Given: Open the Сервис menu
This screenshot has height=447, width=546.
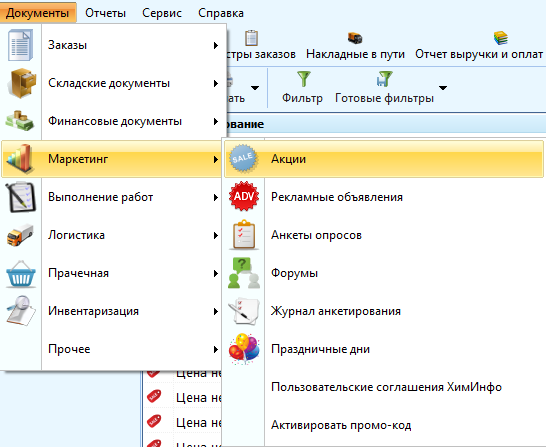Looking at the screenshot, I should pos(162,13).
